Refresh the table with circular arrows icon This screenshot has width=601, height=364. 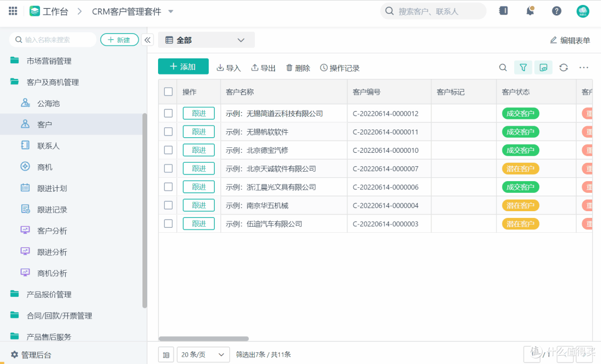click(x=563, y=68)
